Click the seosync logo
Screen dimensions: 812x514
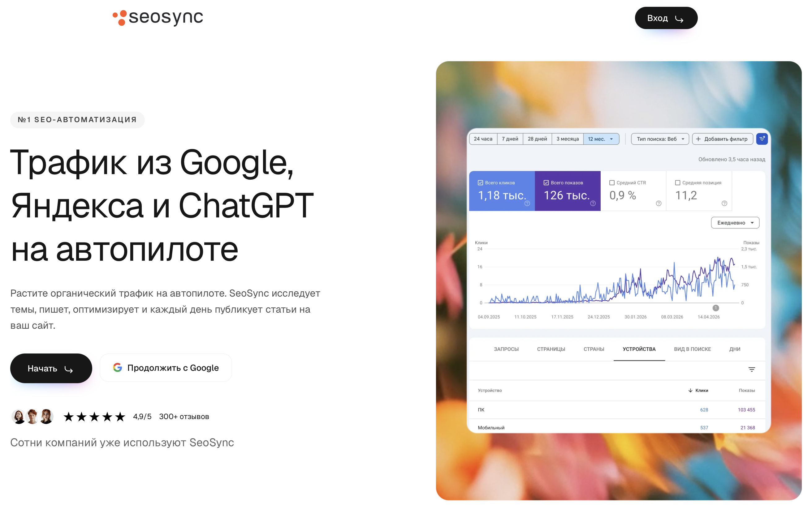point(158,18)
